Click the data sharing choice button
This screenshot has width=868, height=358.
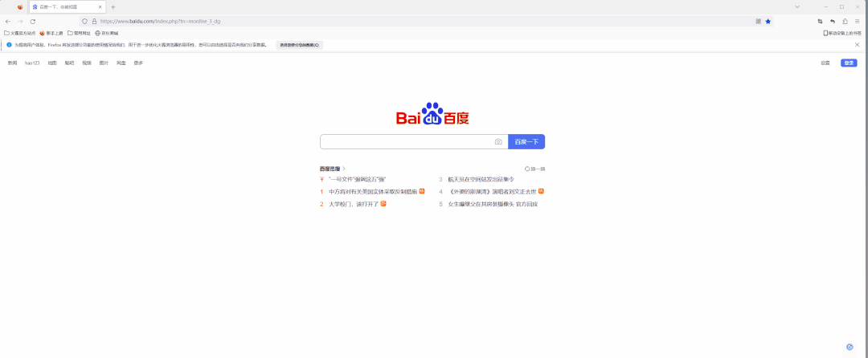coord(300,45)
